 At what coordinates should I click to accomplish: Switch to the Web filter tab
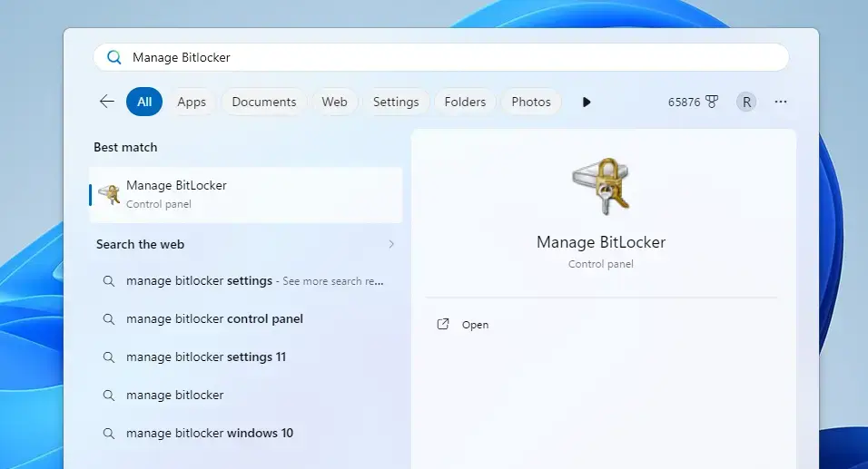(334, 102)
